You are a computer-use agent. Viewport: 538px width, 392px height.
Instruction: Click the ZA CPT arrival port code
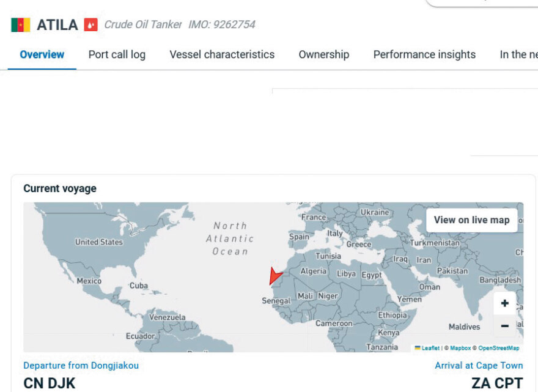tap(497, 383)
